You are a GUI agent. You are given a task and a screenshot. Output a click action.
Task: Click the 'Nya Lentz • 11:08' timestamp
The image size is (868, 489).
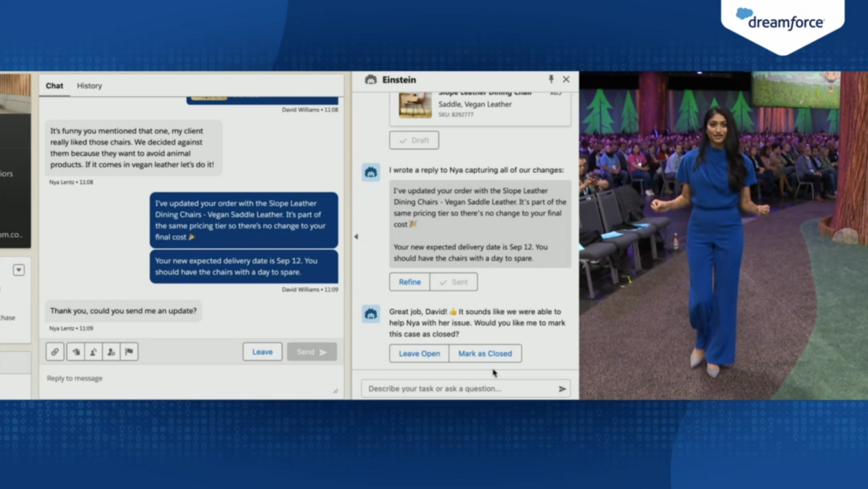(71, 182)
